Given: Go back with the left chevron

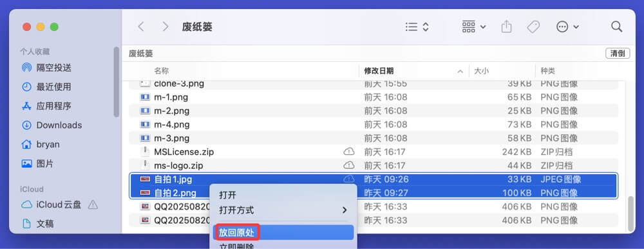Looking at the screenshot, I should (141, 26).
